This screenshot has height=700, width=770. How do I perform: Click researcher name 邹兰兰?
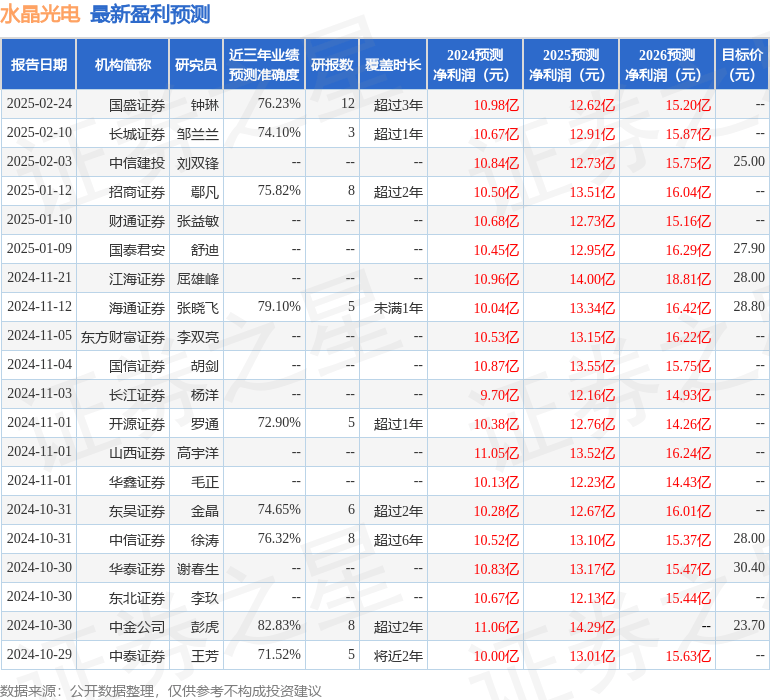pos(198,134)
